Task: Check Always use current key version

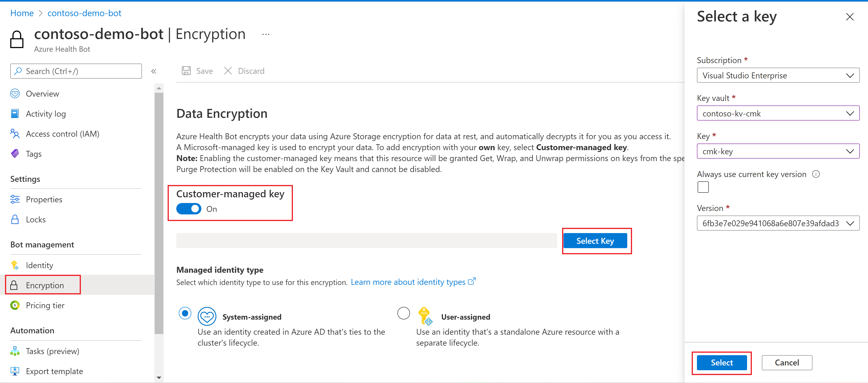Action: [x=703, y=187]
